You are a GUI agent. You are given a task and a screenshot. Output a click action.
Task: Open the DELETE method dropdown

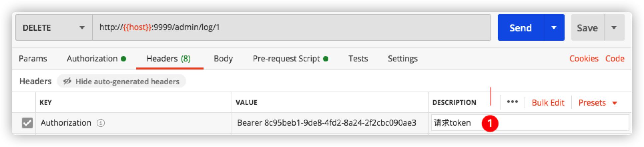(54, 28)
